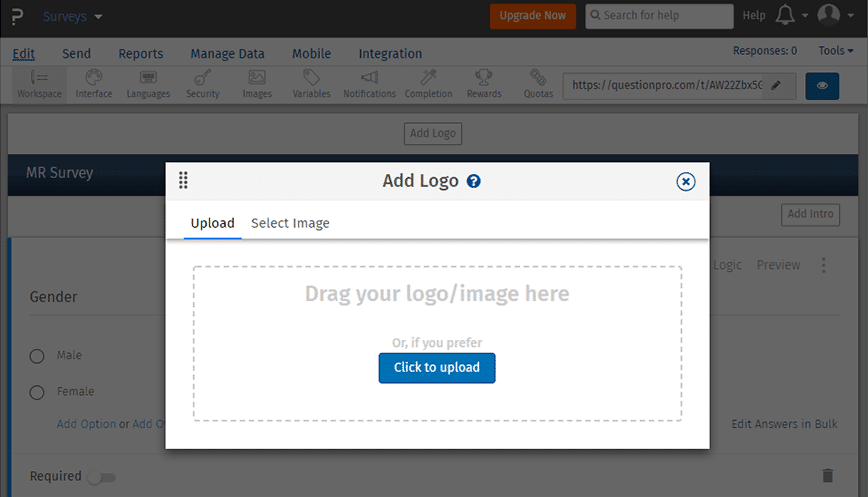Open the Manage Data tab

coord(228,54)
